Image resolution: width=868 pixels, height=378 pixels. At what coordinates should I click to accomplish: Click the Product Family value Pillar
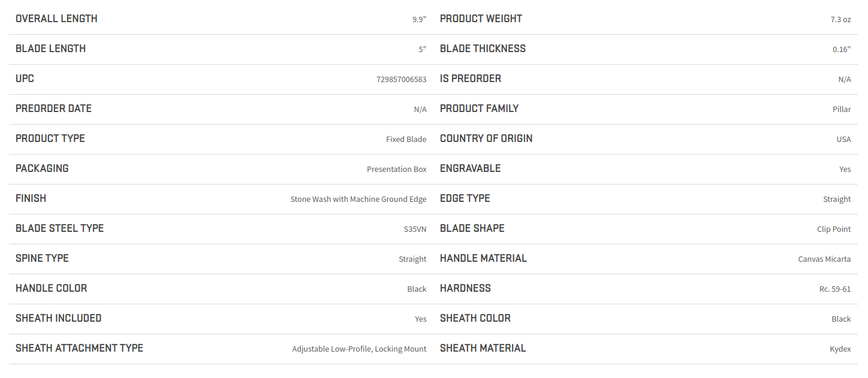tap(842, 109)
